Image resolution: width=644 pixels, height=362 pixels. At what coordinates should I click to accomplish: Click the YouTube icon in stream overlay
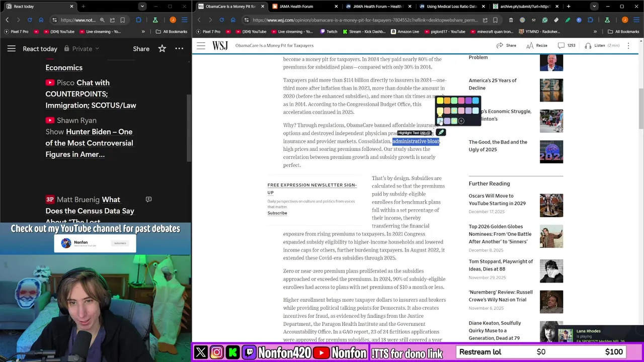(x=321, y=352)
